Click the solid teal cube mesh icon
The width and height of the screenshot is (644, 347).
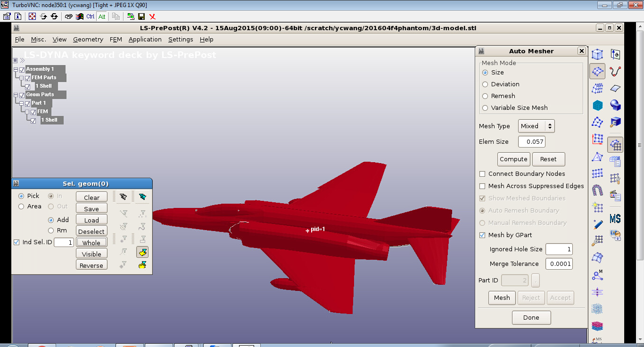(597, 106)
